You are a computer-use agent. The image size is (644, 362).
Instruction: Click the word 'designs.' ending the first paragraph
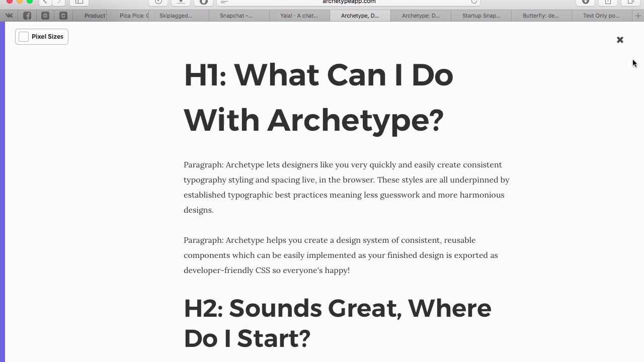199,210
